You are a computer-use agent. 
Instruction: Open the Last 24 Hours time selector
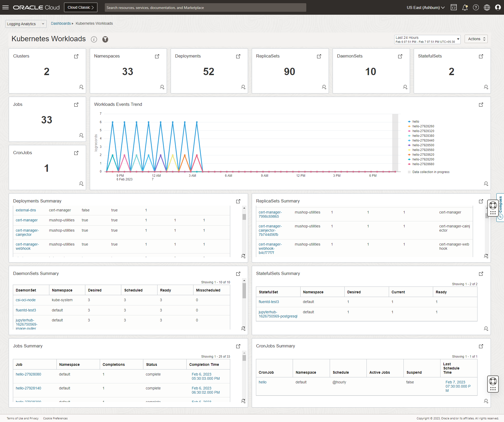(427, 39)
